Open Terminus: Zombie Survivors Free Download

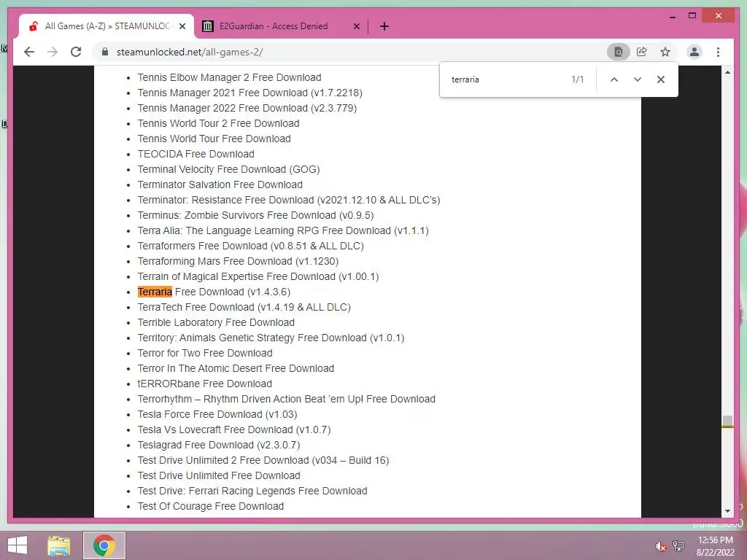coord(256,215)
